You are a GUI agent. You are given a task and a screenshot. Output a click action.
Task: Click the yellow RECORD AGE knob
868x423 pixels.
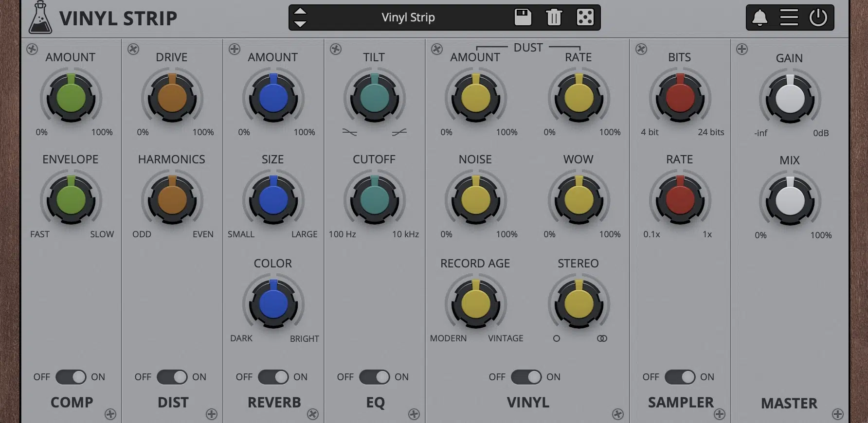click(476, 303)
